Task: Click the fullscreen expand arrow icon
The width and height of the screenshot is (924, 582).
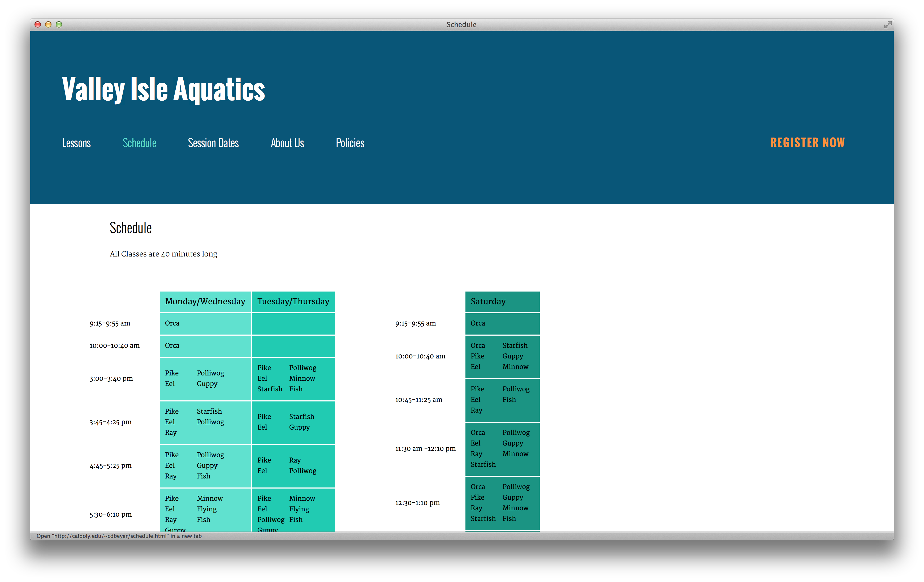Action: pos(888,24)
